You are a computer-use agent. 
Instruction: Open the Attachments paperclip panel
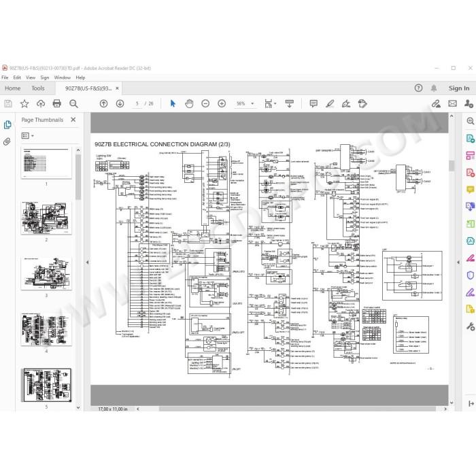(x=7, y=141)
